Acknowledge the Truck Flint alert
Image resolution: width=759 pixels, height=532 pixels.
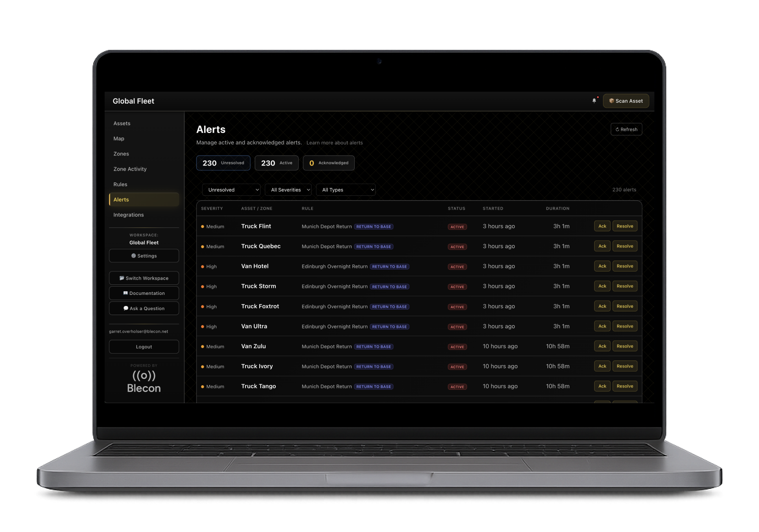602,226
